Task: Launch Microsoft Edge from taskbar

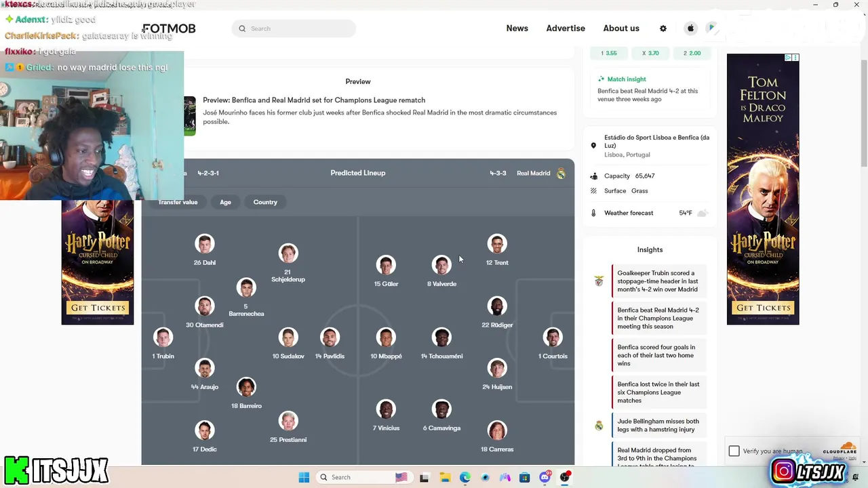Action: pyautogui.click(x=465, y=477)
